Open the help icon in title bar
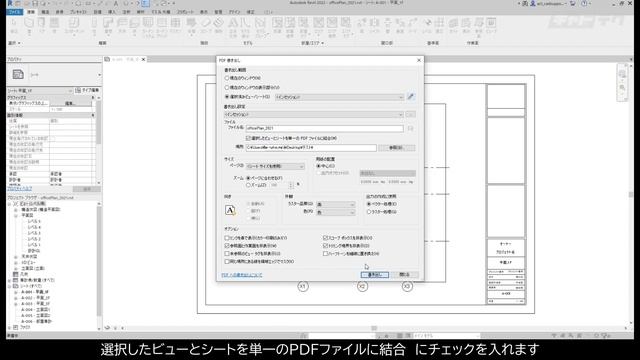This screenshot has height=360, width=640. 584,3
